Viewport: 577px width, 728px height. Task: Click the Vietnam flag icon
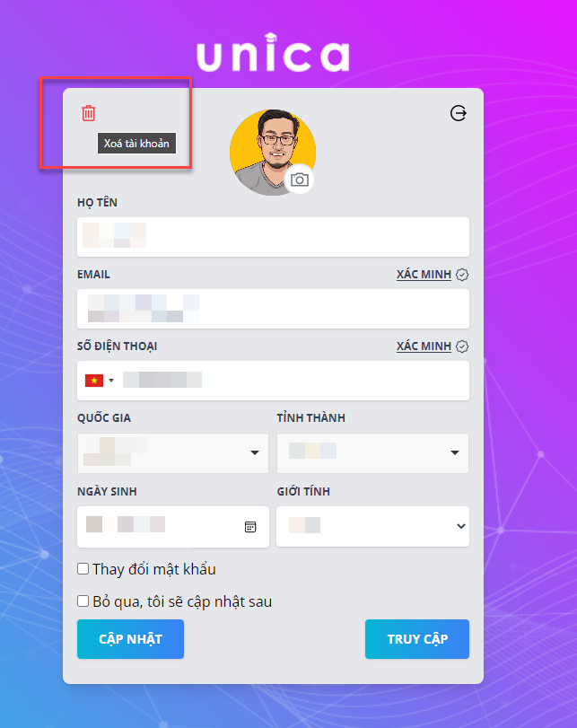click(94, 381)
